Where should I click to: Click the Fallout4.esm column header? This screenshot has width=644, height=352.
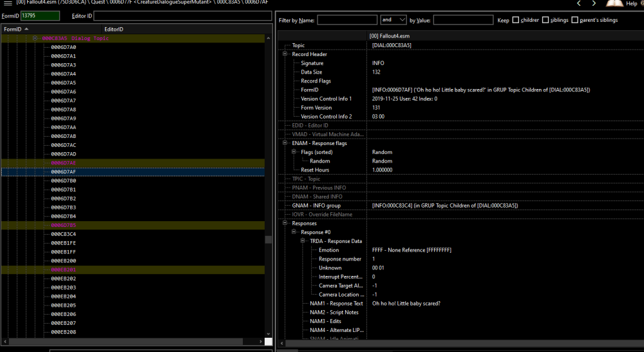coord(390,36)
